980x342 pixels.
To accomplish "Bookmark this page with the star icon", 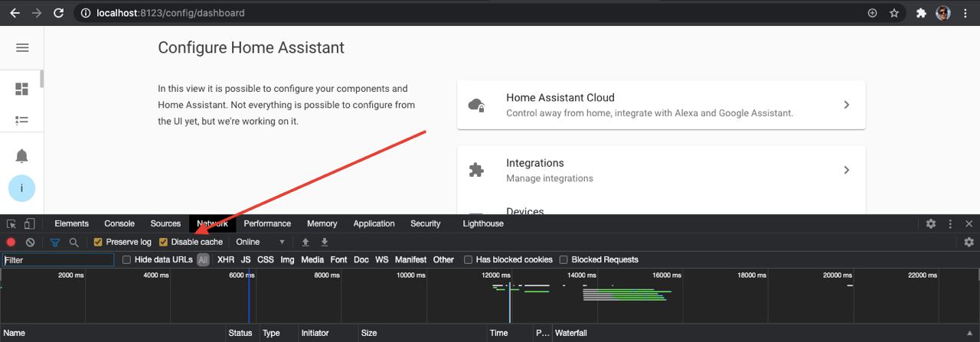I will point(893,13).
